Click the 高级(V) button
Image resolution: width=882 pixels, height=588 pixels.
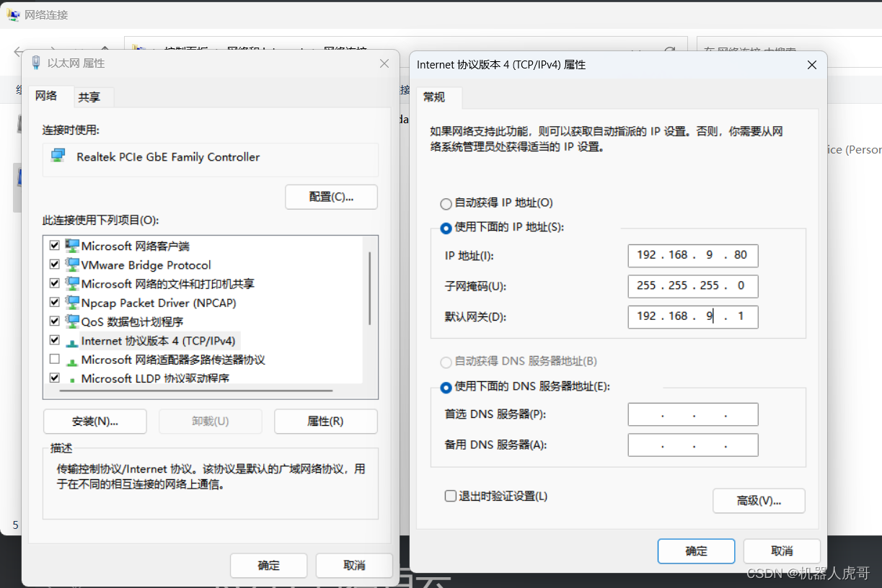pyautogui.click(x=759, y=500)
